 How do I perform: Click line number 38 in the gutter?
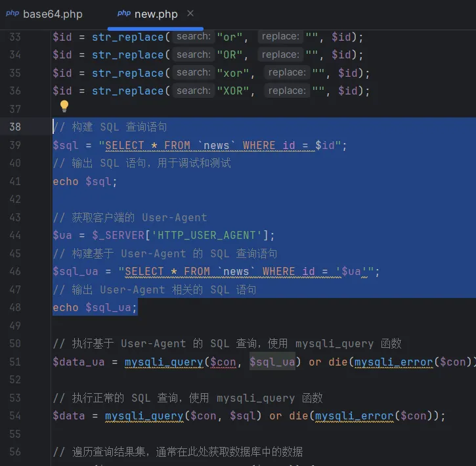15,127
